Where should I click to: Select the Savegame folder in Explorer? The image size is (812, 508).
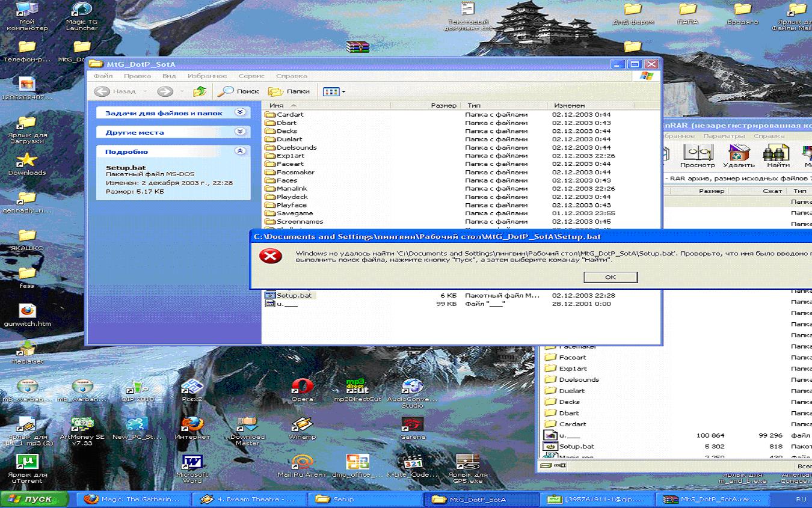(x=289, y=213)
